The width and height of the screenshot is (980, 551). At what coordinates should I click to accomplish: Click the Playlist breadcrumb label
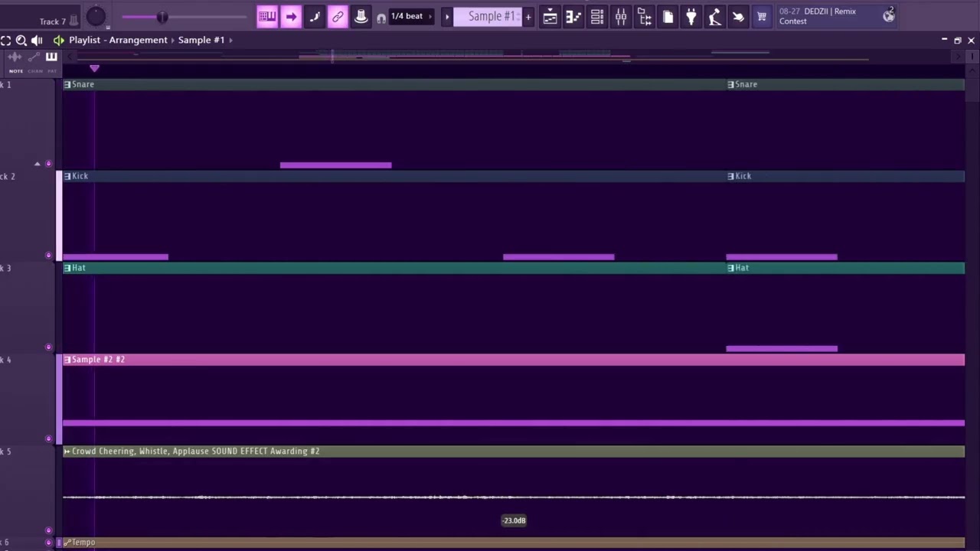[x=84, y=40]
